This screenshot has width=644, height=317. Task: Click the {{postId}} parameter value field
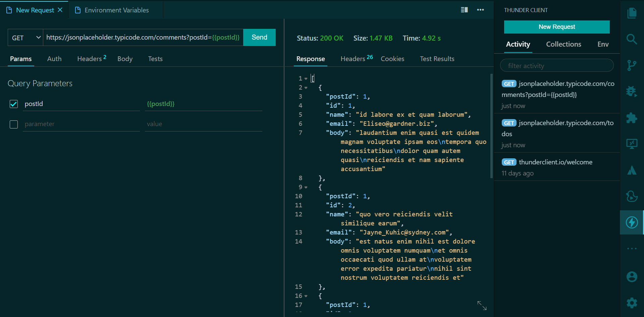204,104
